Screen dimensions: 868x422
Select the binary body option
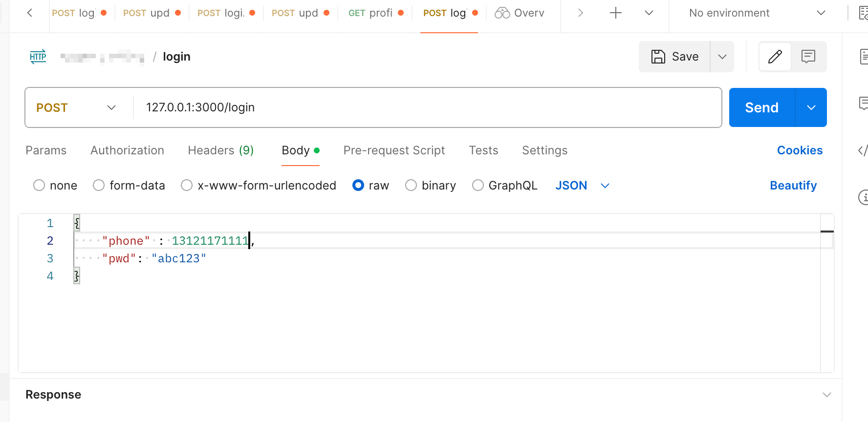(x=411, y=186)
